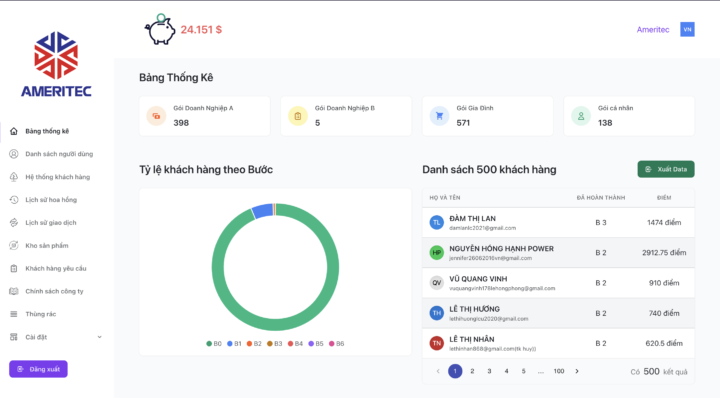Toggle B3 brown legend item
The height and width of the screenshot is (398, 720).
tap(275, 344)
